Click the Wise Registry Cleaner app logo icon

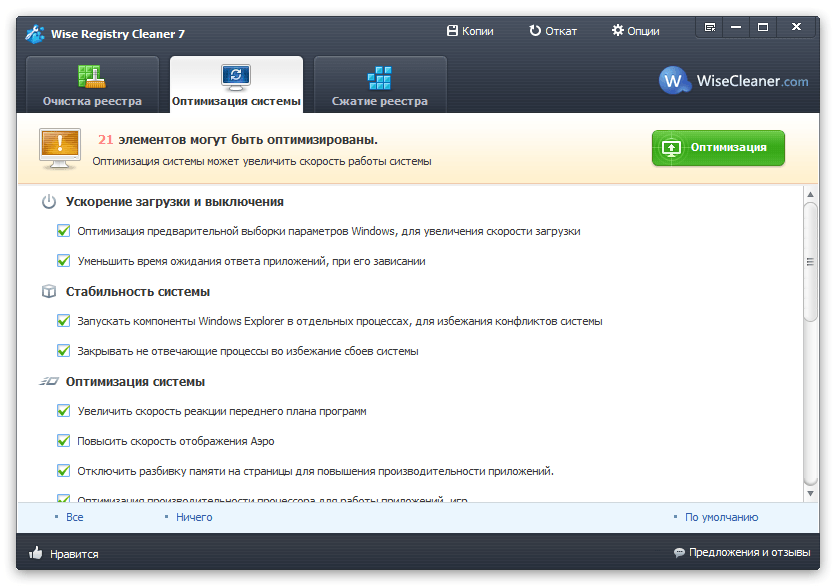pos(35,34)
